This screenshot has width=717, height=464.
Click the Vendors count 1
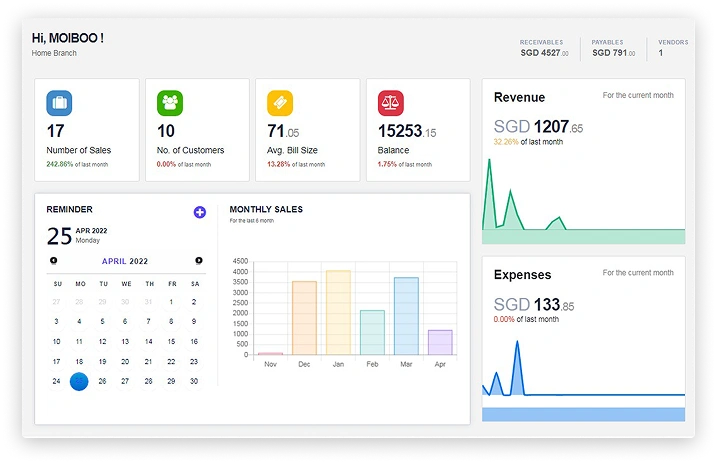pos(661,53)
